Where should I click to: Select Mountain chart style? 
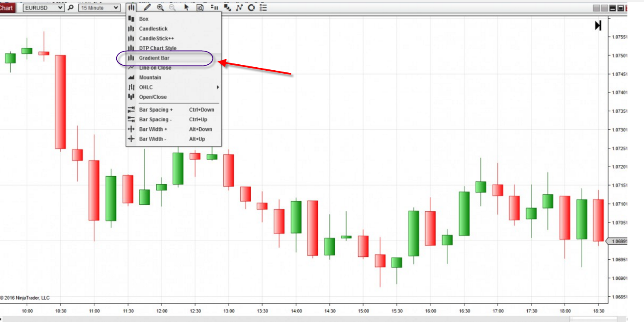150,77
